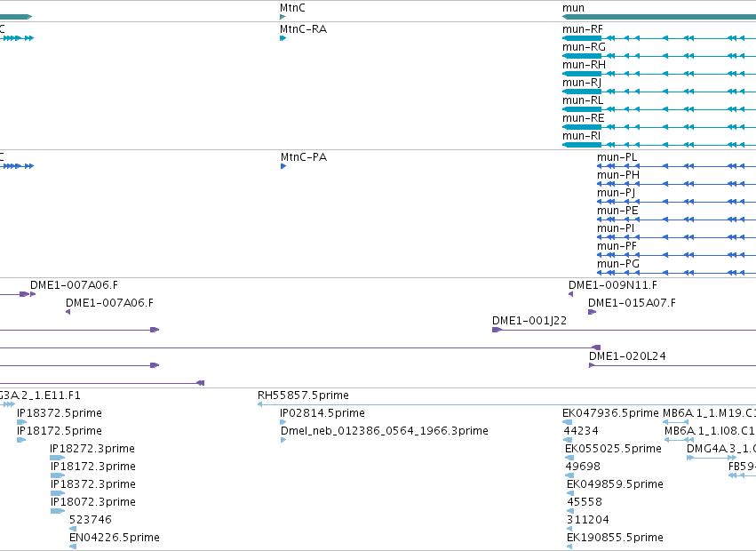Select the EK055025.5prime EST label
The height and width of the screenshot is (551, 756).
coord(613,449)
